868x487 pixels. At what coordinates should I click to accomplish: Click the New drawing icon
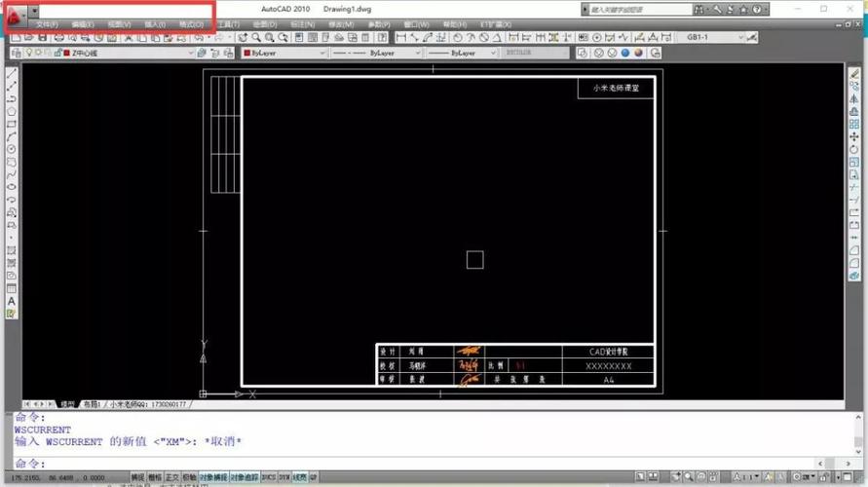click(16, 38)
